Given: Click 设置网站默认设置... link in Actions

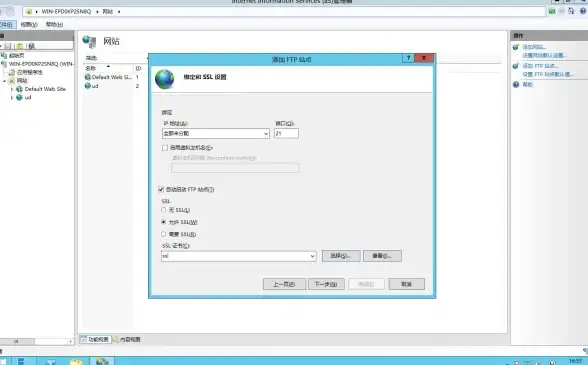Looking at the screenshot, I should [544, 55].
